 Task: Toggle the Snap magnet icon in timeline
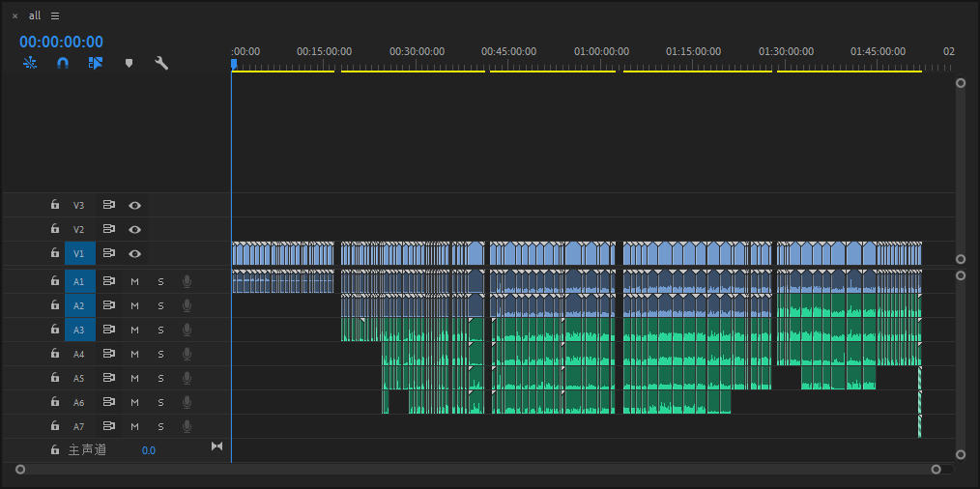pyautogui.click(x=63, y=63)
